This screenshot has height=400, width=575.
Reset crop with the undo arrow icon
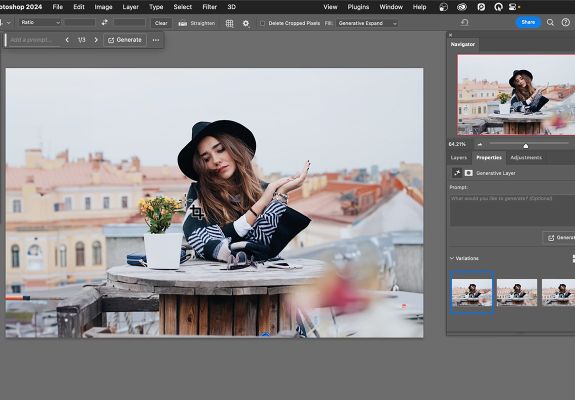pos(465,23)
